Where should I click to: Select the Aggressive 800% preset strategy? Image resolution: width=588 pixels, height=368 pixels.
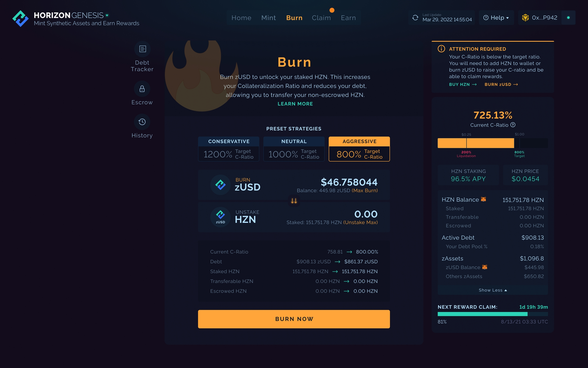[x=359, y=149]
